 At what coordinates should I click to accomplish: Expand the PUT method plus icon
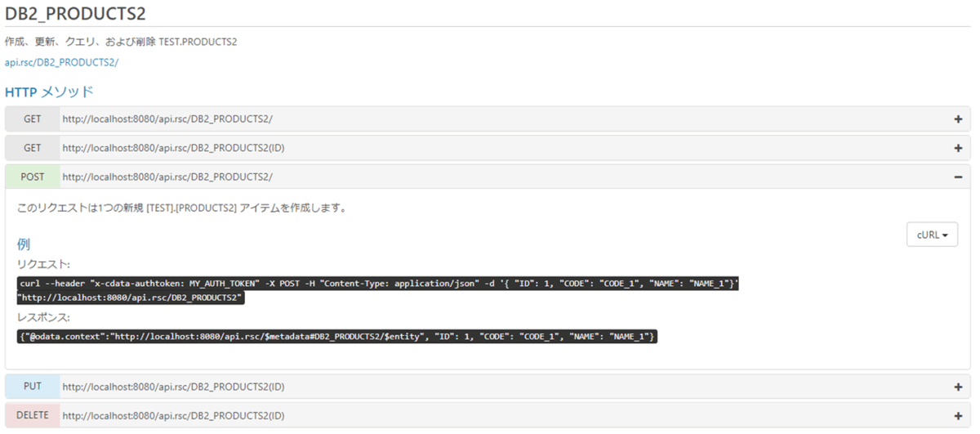point(958,387)
